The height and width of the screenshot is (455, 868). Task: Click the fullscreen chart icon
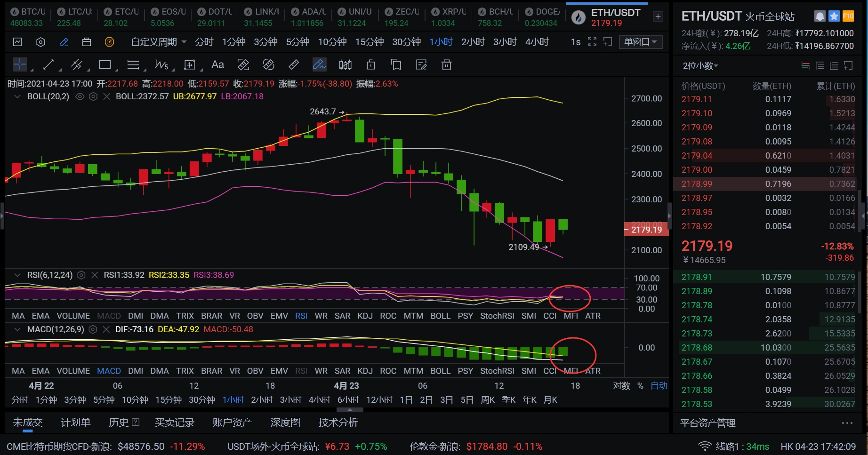tap(592, 42)
